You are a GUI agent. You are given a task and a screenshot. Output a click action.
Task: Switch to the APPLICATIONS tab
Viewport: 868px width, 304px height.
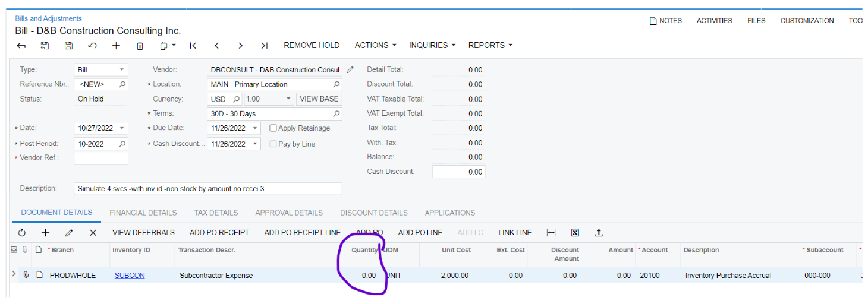pos(450,213)
